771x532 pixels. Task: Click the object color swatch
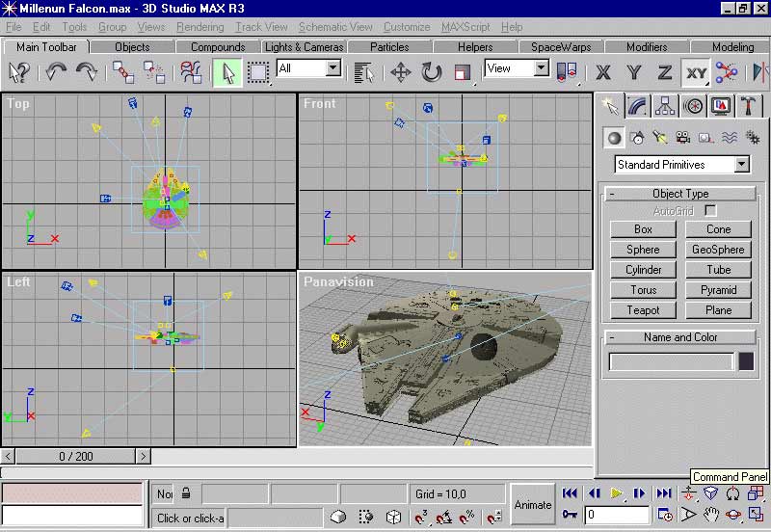(746, 361)
